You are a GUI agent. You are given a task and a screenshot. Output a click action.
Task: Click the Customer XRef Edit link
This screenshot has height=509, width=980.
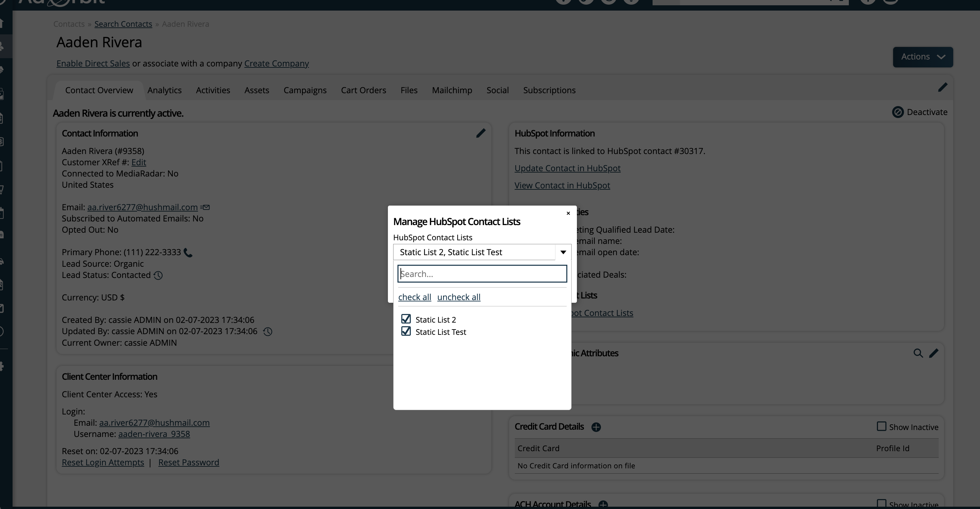pos(138,162)
